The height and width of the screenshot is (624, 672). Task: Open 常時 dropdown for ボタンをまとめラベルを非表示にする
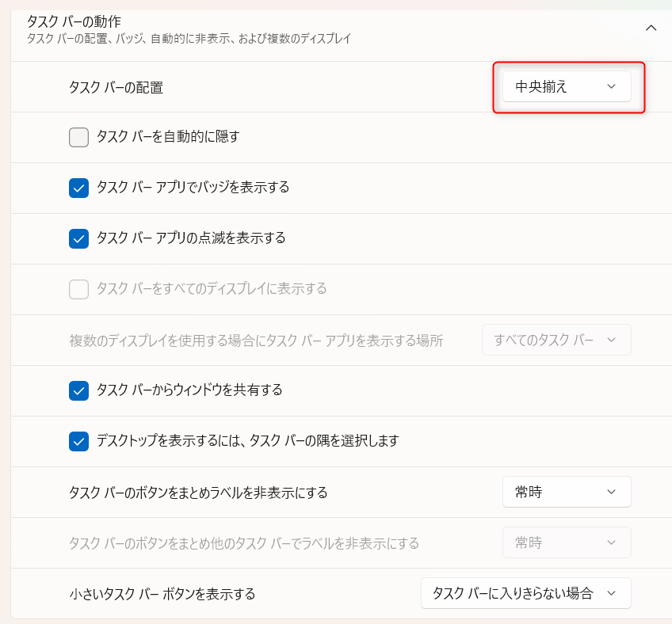pyautogui.click(x=567, y=492)
